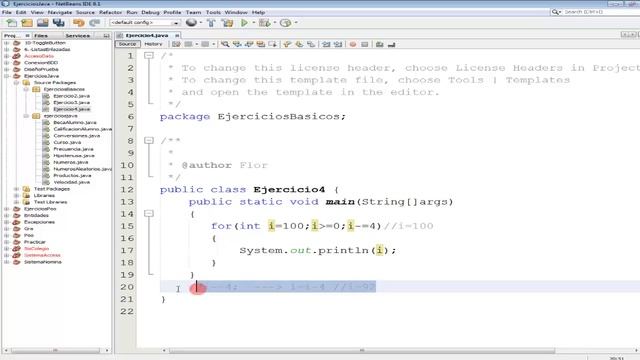
Task: Click the Next Bookmark icon
Action: [x=299, y=44]
